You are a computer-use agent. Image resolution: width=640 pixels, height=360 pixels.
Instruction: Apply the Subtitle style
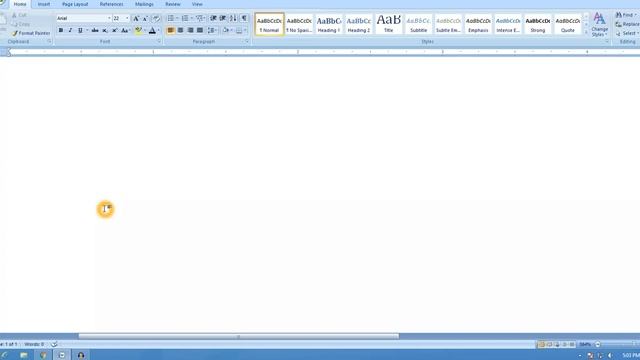[x=418, y=24]
